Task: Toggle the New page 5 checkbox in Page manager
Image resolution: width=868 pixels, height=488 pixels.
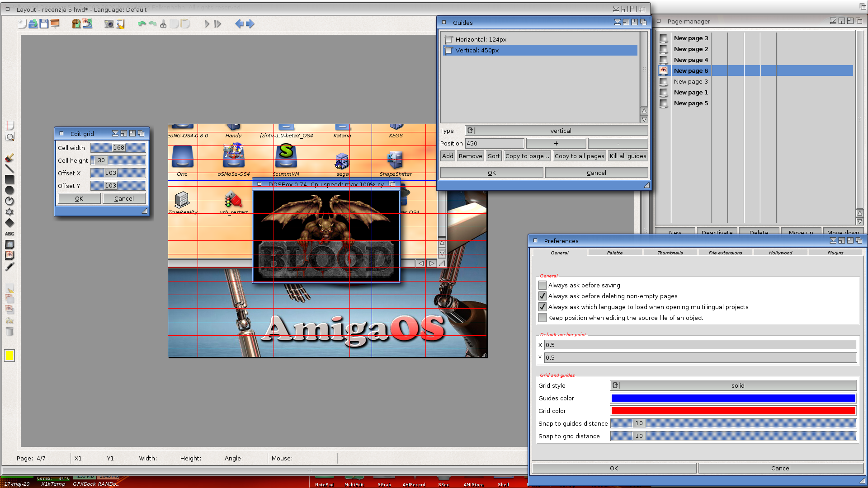Action: tap(663, 103)
